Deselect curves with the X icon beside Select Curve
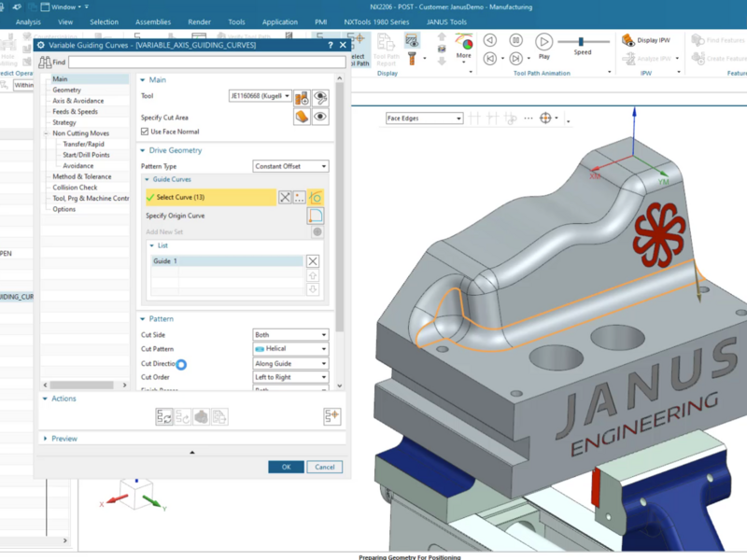Viewport: 747px width, 560px height. point(285,197)
